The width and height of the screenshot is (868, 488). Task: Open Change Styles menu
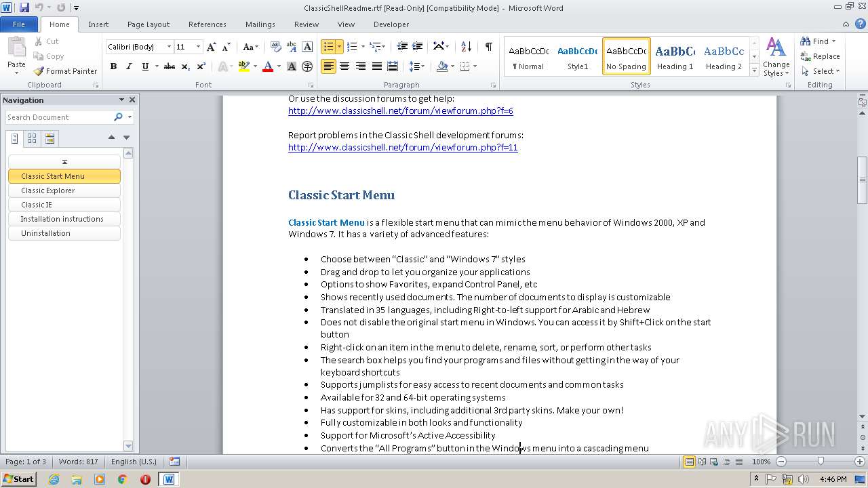pos(776,58)
